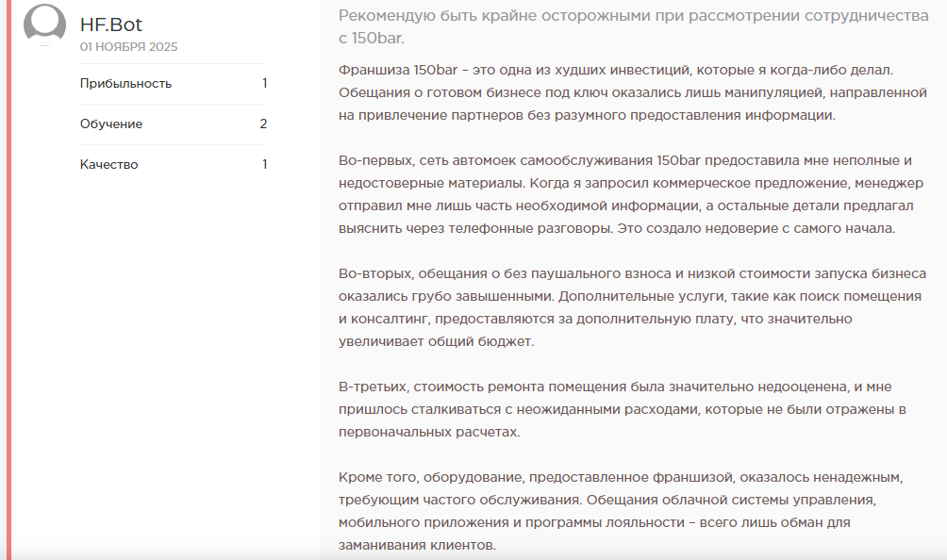Click the paragraph starting with Кроме того

point(621,511)
